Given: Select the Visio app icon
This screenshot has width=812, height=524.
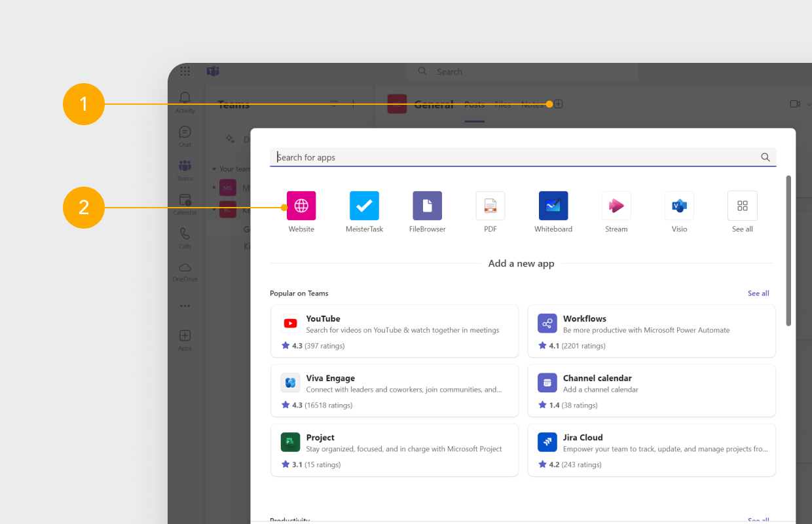Looking at the screenshot, I should click(x=679, y=205).
